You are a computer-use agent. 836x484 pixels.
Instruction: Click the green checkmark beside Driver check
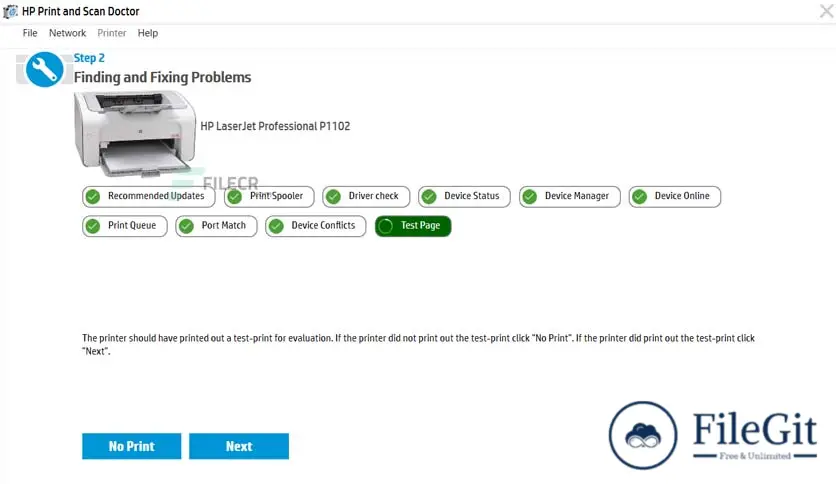[334, 196]
